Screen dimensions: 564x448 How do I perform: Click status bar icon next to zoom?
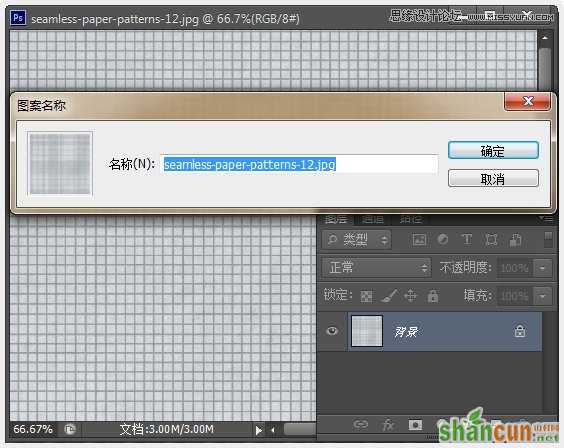click(x=70, y=429)
